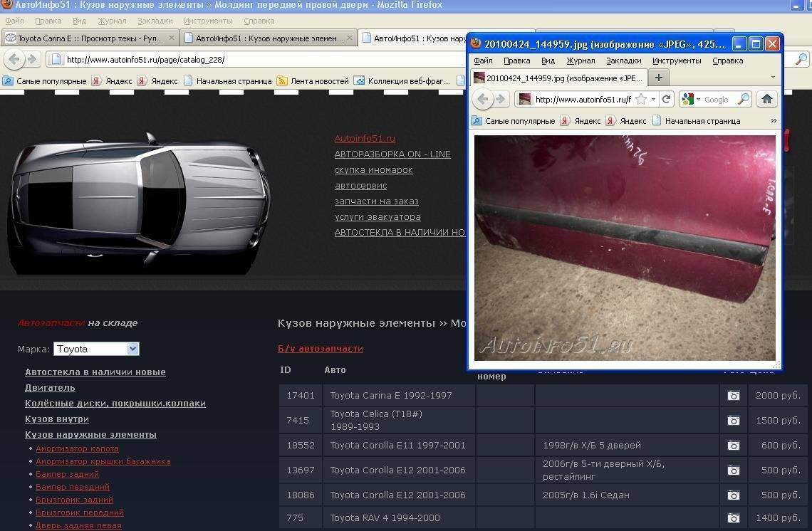Open photo for Toyota RAV 4 row

click(x=733, y=518)
